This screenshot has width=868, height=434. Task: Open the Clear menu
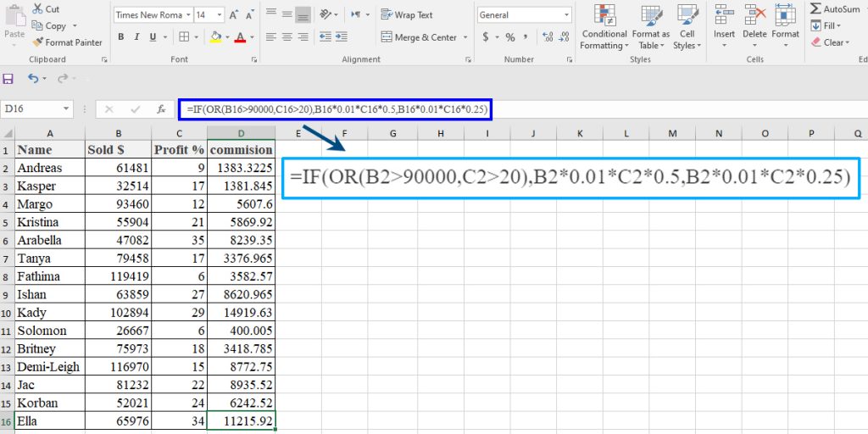tap(830, 42)
